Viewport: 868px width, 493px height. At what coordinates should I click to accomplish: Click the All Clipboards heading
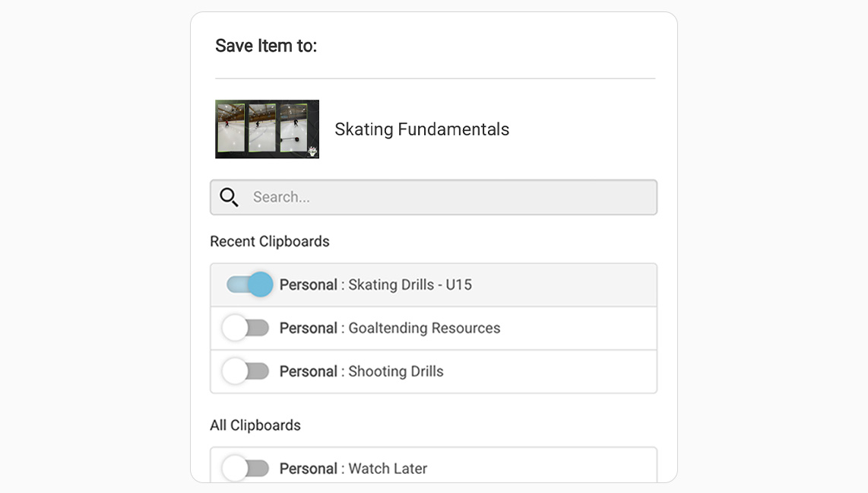pos(255,425)
